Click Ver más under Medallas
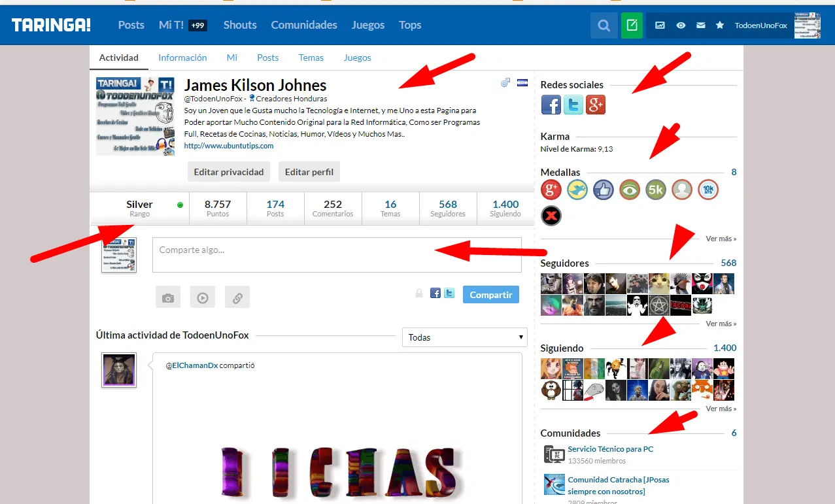Viewport: 835px width, 504px height. pyautogui.click(x=721, y=239)
